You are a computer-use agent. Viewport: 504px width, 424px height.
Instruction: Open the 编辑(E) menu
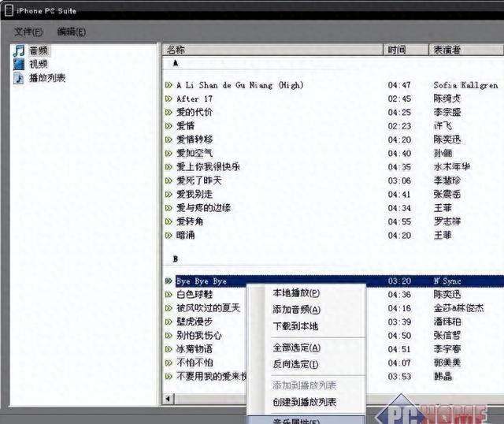(x=71, y=32)
